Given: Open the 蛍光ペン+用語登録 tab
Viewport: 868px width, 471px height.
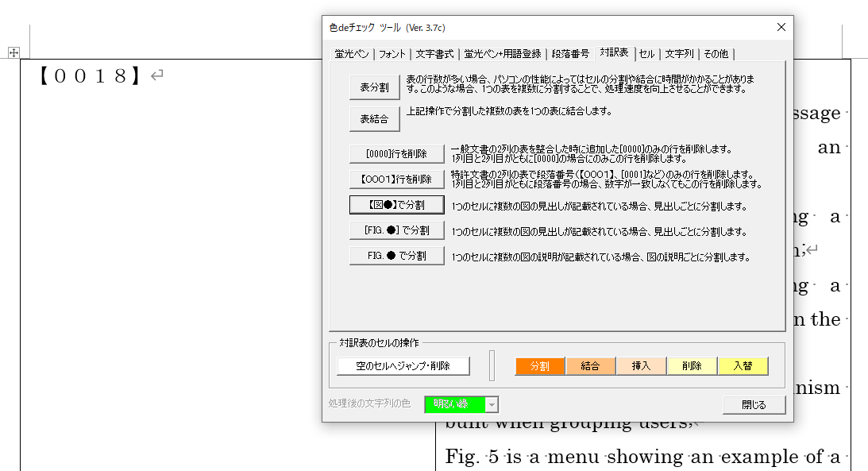Looking at the screenshot, I should pos(503,54).
